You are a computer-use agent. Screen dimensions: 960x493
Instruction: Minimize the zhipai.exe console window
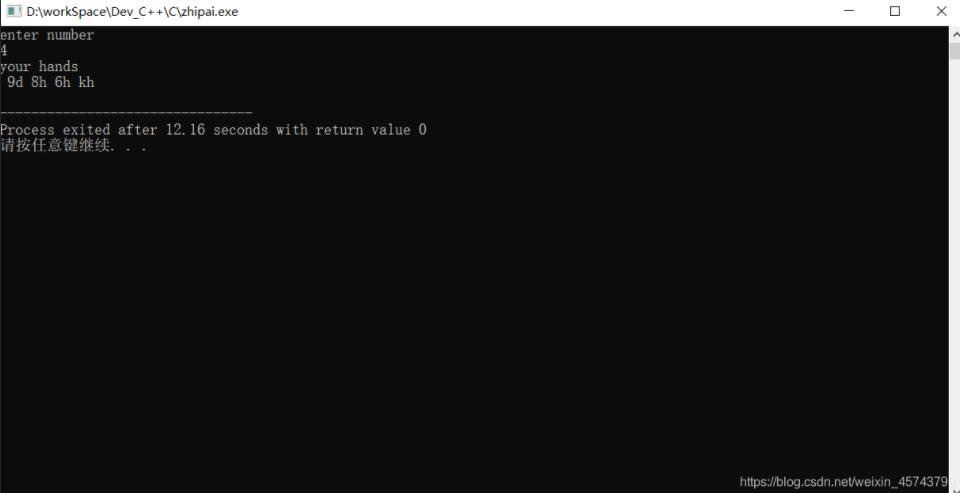(x=849, y=11)
